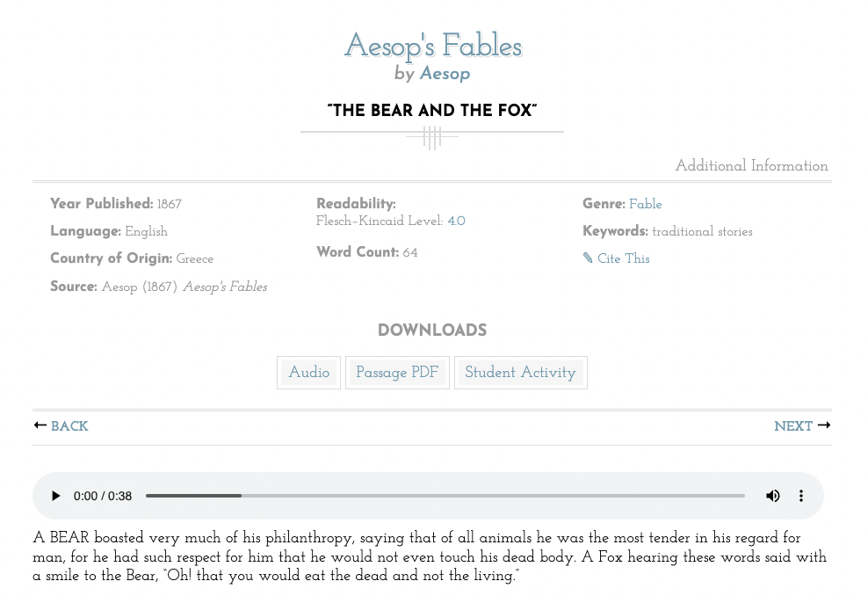Go to the NEXT fable
This screenshot has height=603, width=868.
click(x=793, y=426)
